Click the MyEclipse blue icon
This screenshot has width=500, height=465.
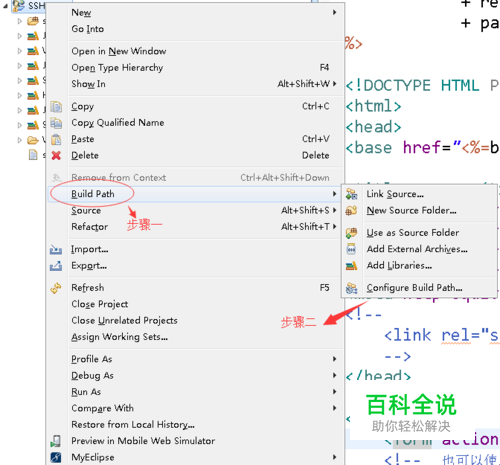pos(56,457)
